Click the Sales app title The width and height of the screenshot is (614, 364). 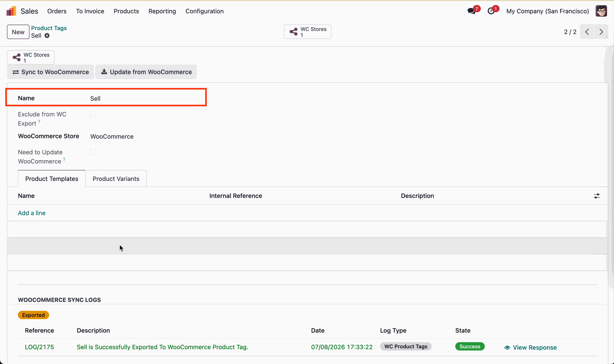(29, 11)
